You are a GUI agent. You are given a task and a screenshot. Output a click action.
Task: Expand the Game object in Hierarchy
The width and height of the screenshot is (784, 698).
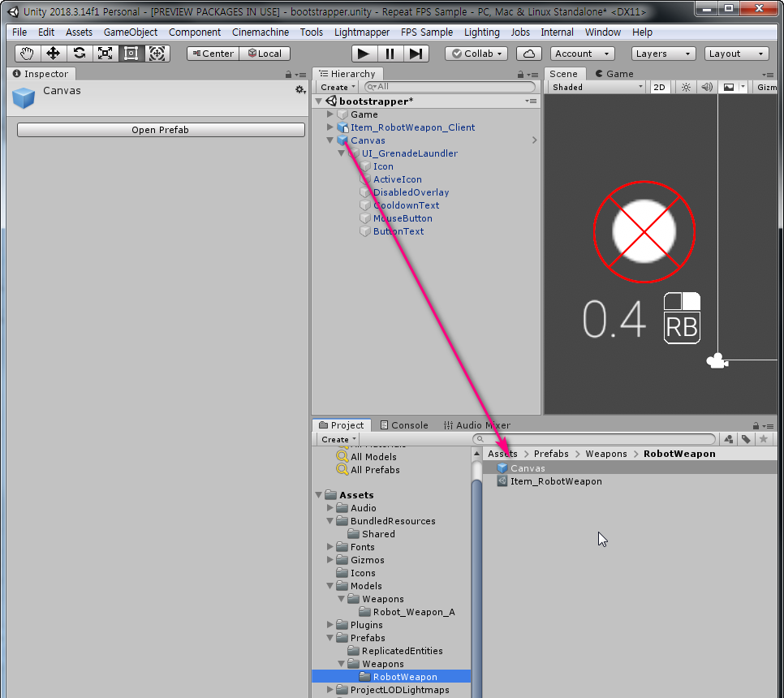[330, 114]
